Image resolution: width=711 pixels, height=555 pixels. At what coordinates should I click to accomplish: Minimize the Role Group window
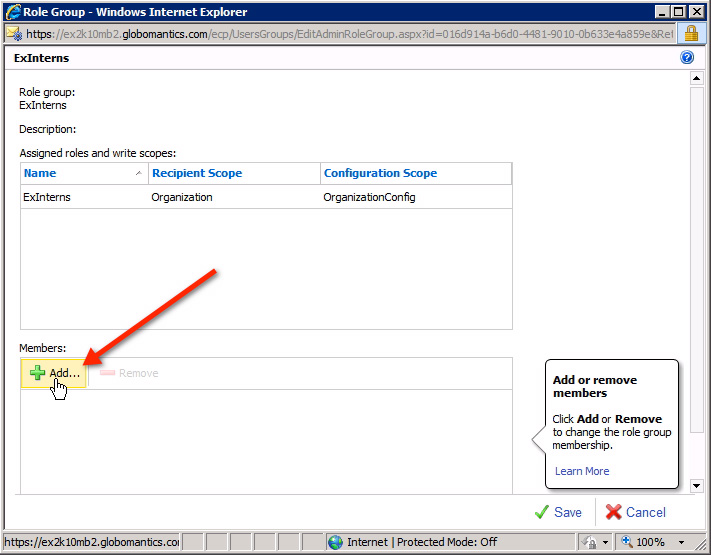(662, 12)
